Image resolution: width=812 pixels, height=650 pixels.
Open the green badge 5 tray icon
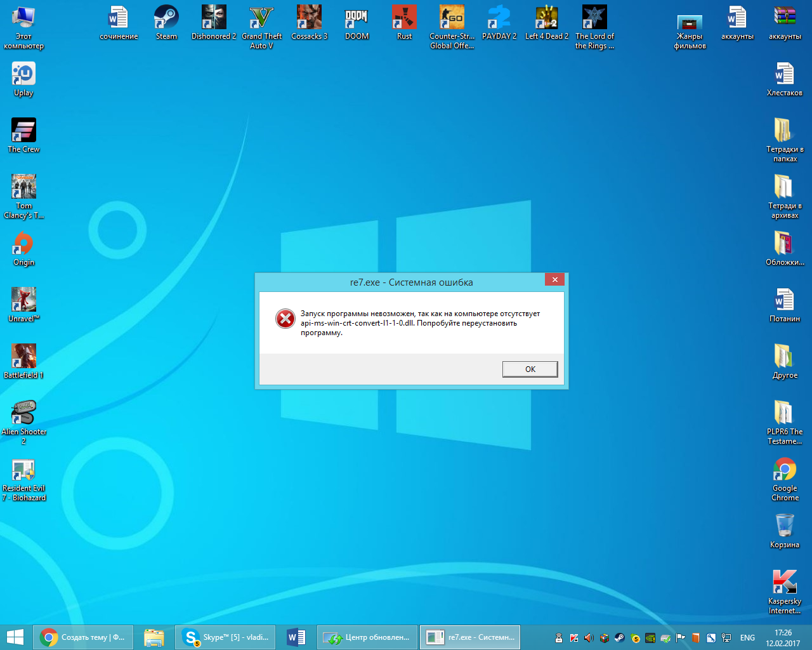(x=635, y=638)
